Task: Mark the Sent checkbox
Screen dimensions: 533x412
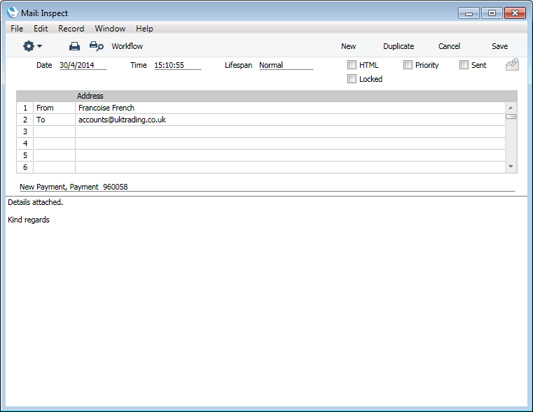Action: [464, 65]
